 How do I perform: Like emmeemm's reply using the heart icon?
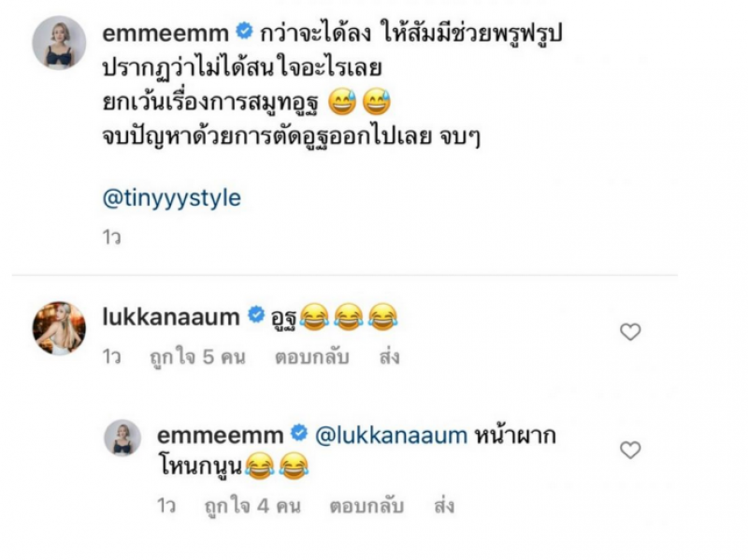click(629, 450)
